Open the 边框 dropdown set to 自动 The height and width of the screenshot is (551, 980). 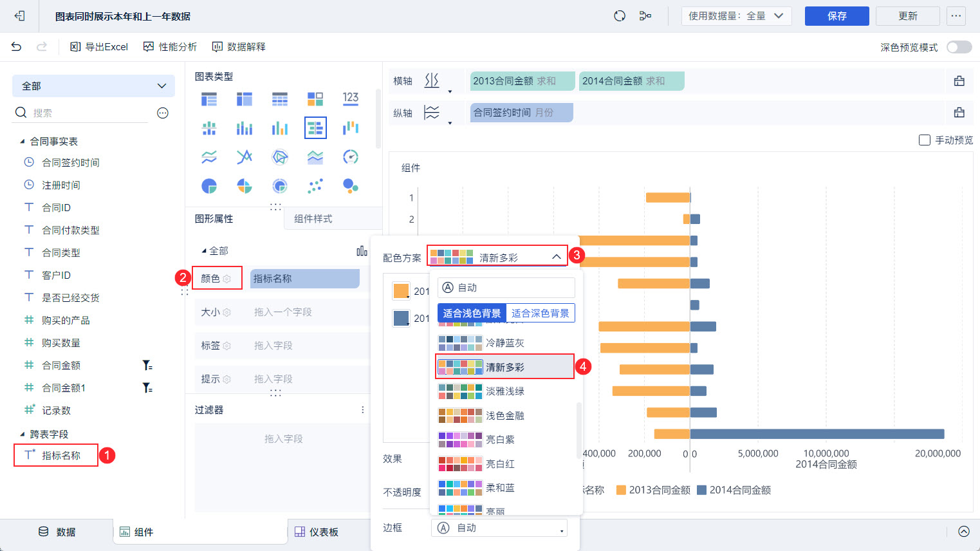tap(499, 528)
